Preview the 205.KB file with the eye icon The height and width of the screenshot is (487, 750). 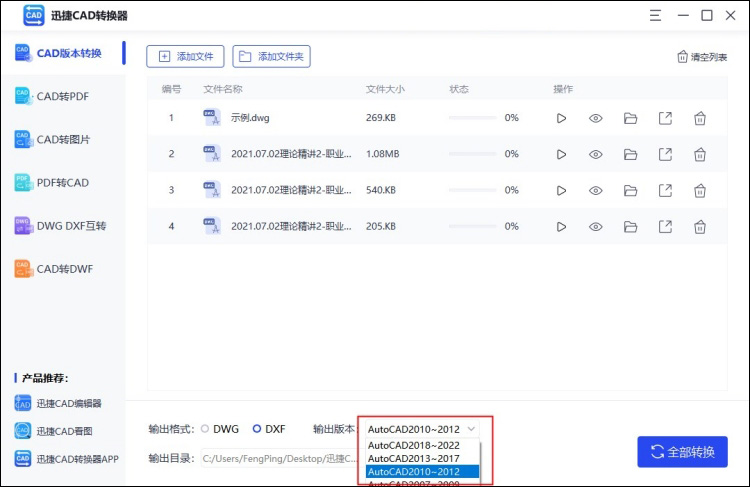click(x=596, y=227)
